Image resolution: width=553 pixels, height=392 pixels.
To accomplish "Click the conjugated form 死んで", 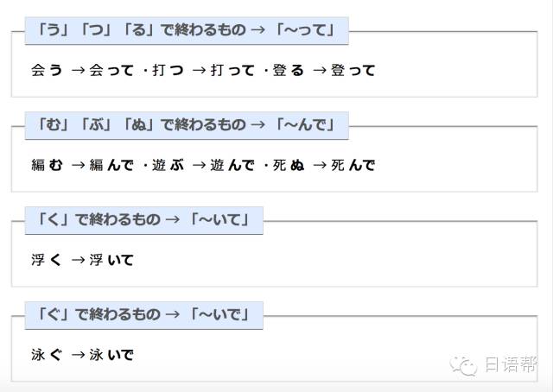I will (x=353, y=165).
